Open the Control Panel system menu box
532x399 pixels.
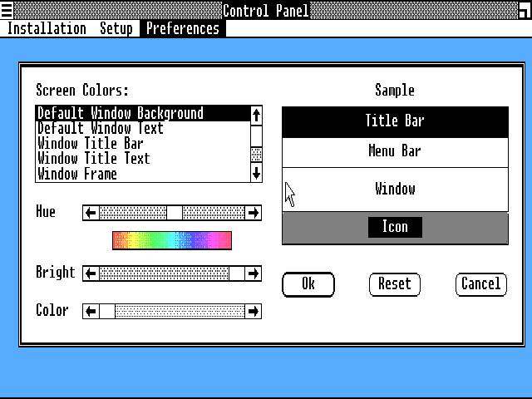click(7, 9)
